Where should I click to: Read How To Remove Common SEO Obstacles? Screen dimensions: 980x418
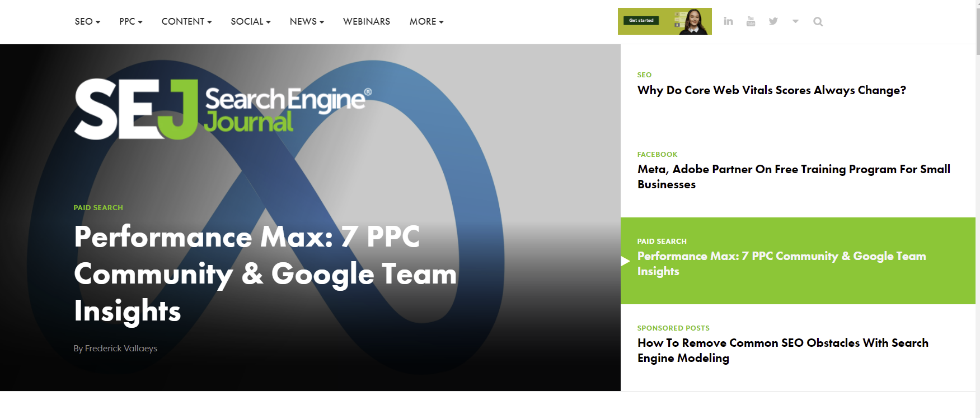(x=782, y=350)
